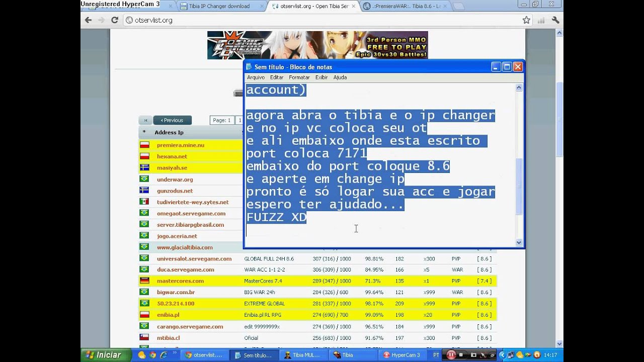Viewport: 644px width, 362px height.
Task: Open the bigwar.com.br server link
Action: click(x=176, y=292)
